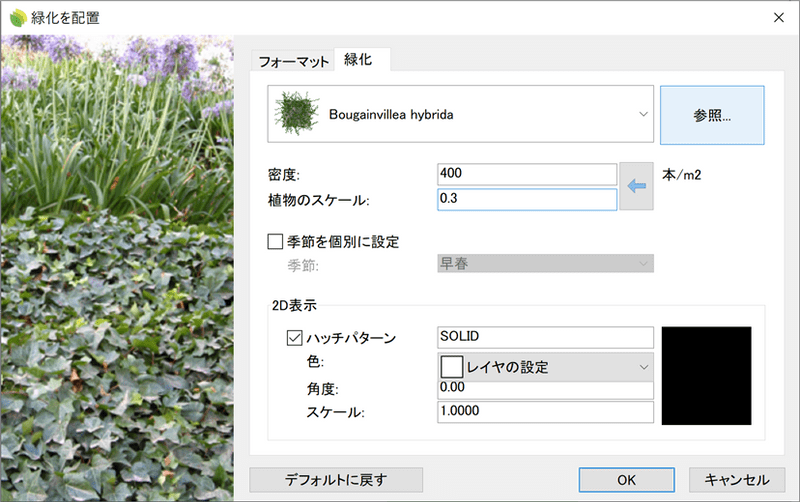Click the black hatch pattern preview
800x502 pixels.
coord(707,375)
